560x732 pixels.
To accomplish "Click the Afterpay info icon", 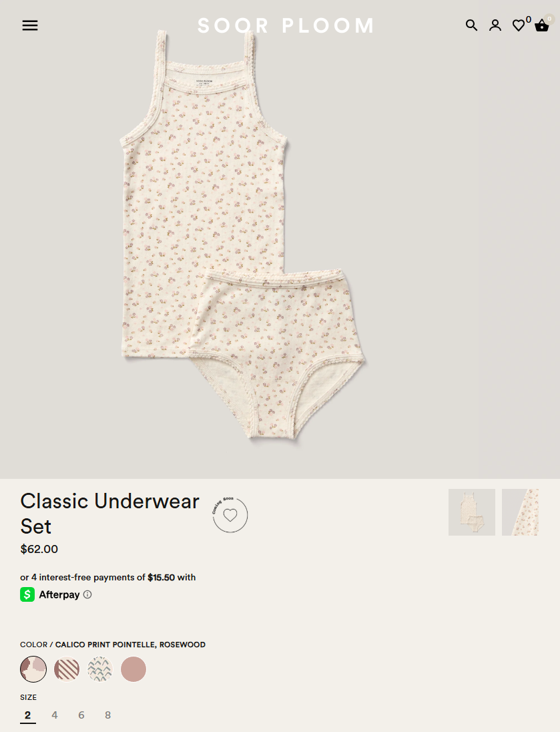I will pyautogui.click(x=87, y=594).
